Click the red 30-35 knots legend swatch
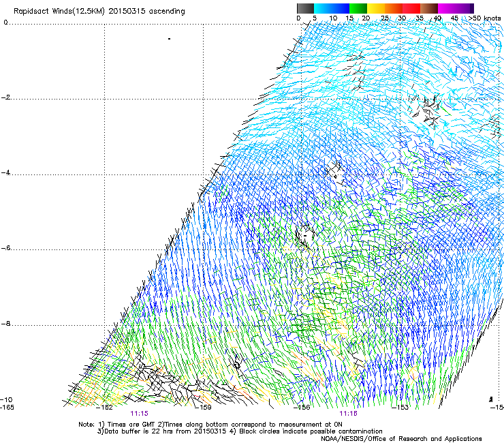Screen dimensions: 504x443 tap(411, 8)
